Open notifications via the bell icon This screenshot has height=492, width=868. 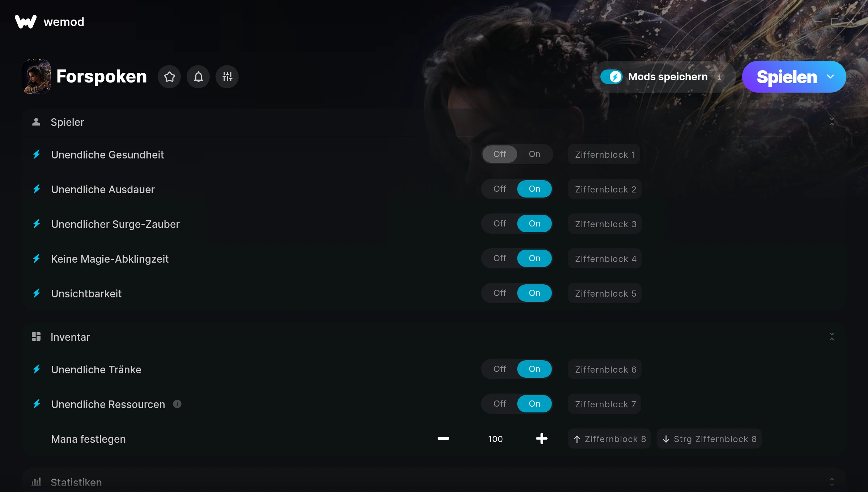[198, 77]
